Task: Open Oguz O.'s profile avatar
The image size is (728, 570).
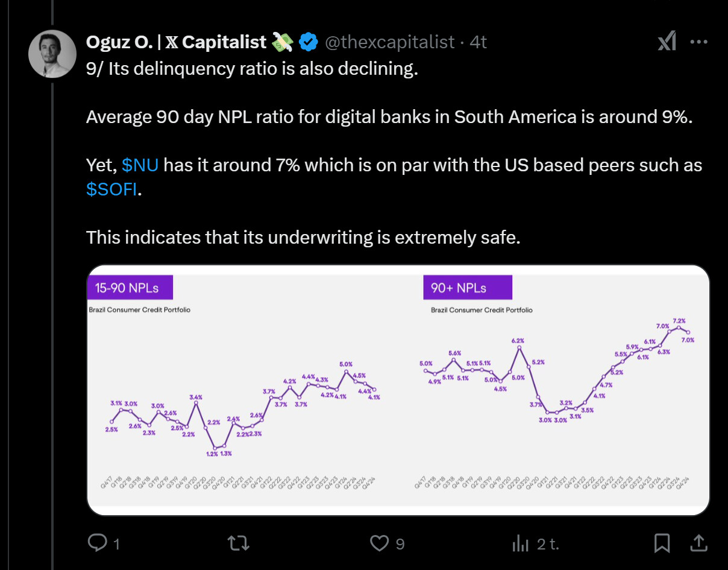Action: tap(52, 54)
